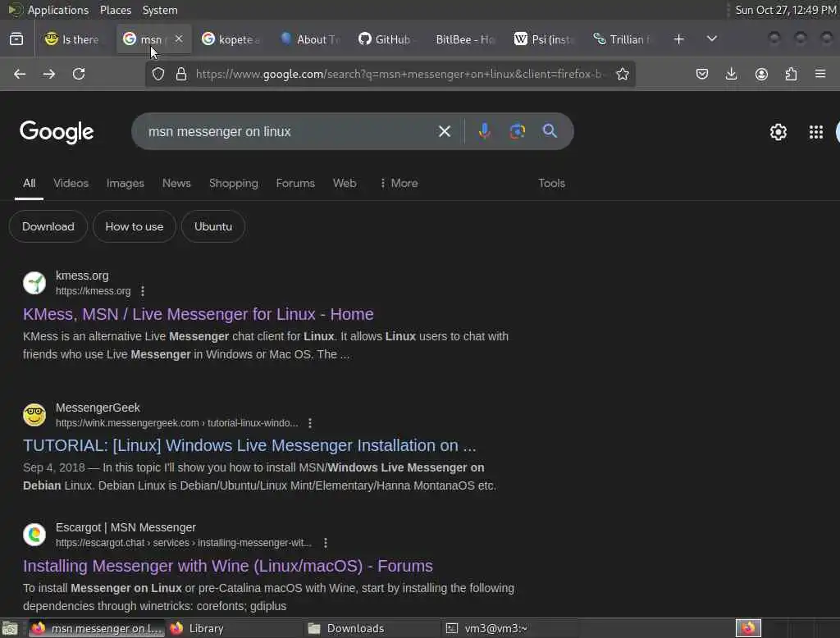Switch to kopete Google tab

(231, 39)
